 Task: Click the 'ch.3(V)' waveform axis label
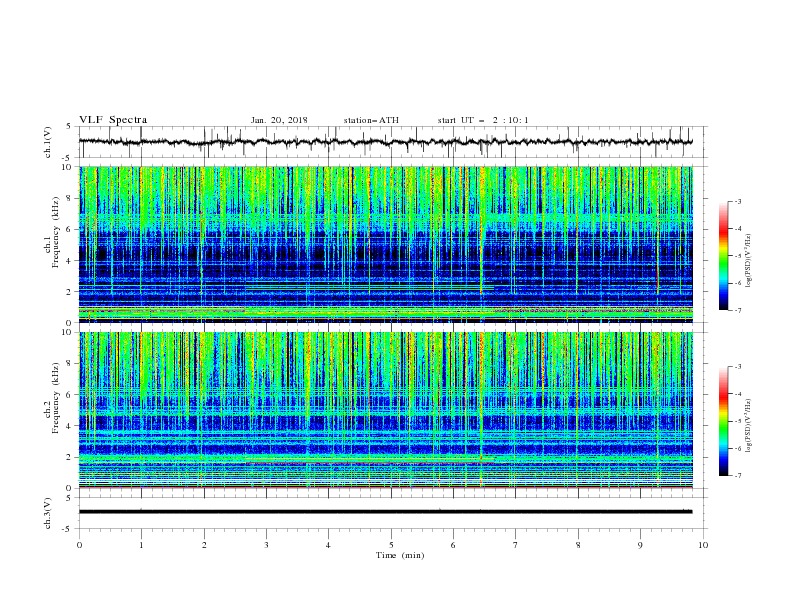48,513
